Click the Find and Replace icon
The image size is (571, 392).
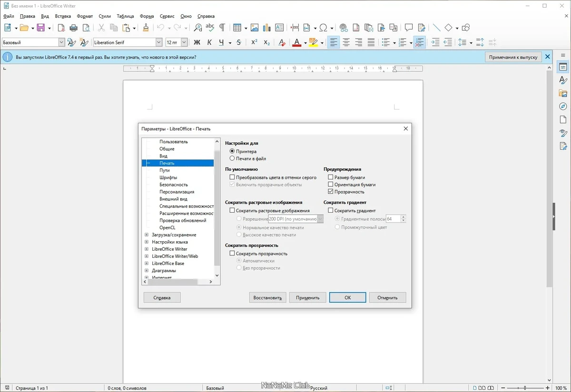point(198,28)
